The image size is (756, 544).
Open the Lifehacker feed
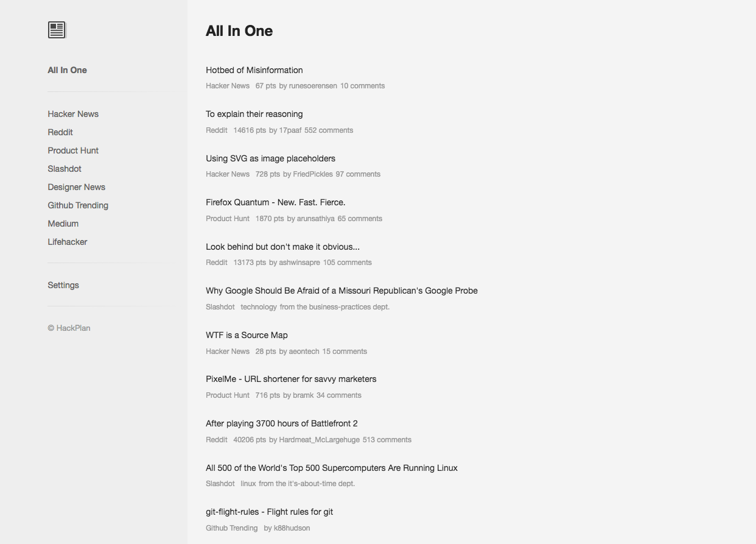click(x=67, y=242)
